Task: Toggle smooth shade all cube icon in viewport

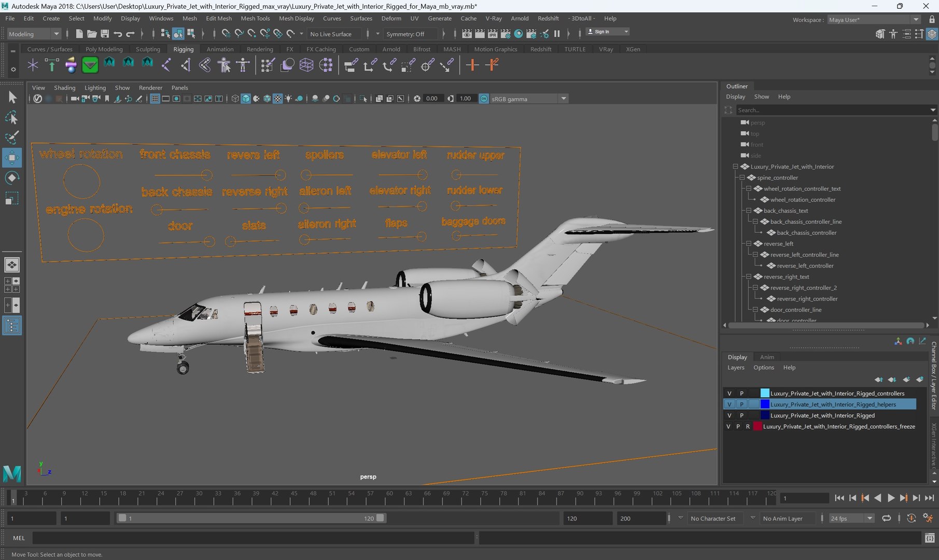Action: pyautogui.click(x=246, y=99)
